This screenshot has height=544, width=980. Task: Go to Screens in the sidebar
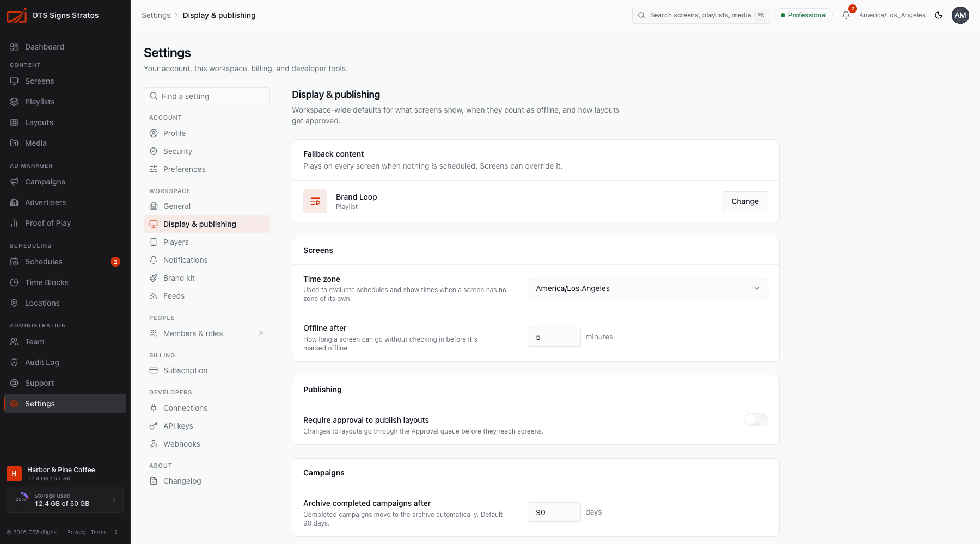[65, 81]
